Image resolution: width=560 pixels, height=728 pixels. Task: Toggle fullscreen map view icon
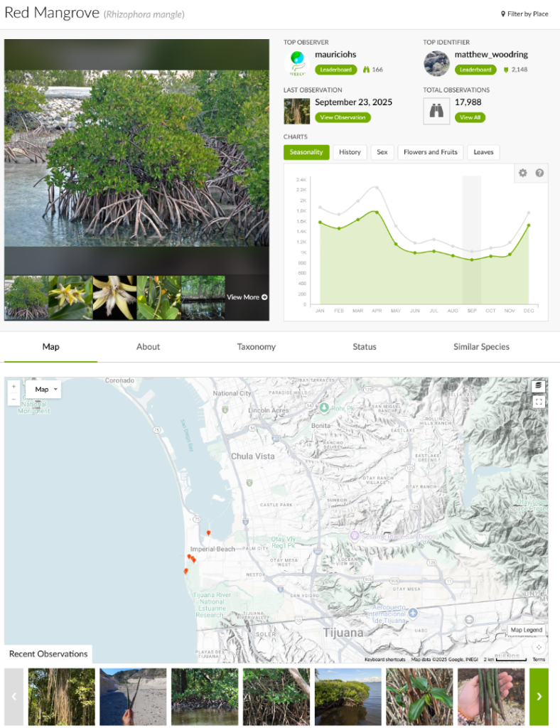539,402
